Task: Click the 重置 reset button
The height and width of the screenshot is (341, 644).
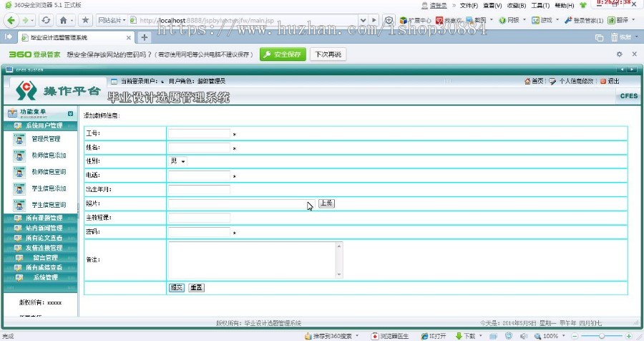Action: pyautogui.click(x=196, y=287)
